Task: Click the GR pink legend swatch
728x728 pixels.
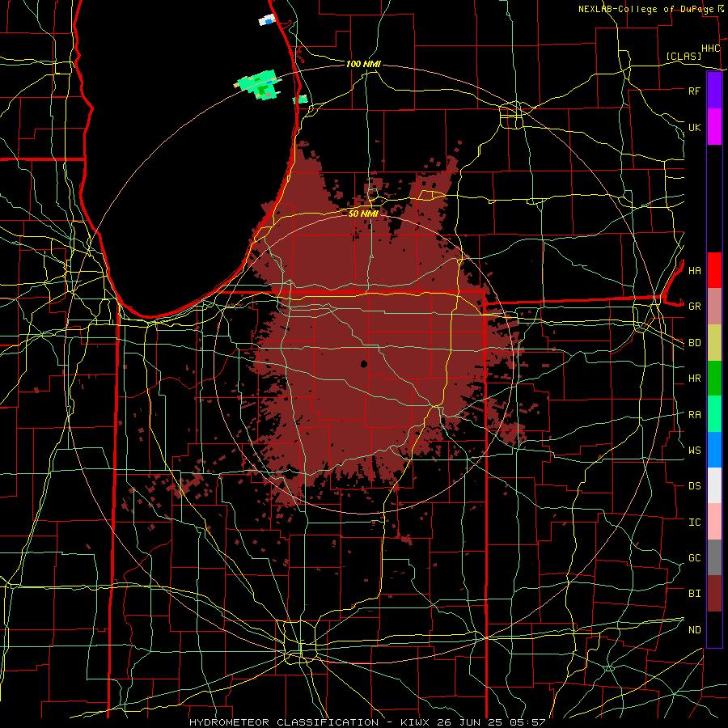Action: click(714, 307)
